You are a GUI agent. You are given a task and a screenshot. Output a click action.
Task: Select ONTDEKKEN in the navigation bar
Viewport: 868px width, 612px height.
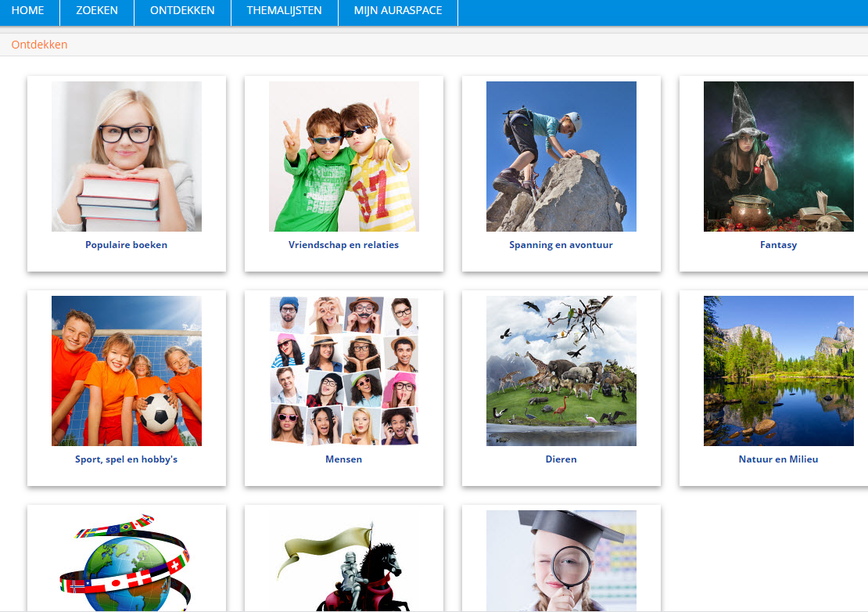(x=182, y=11)
